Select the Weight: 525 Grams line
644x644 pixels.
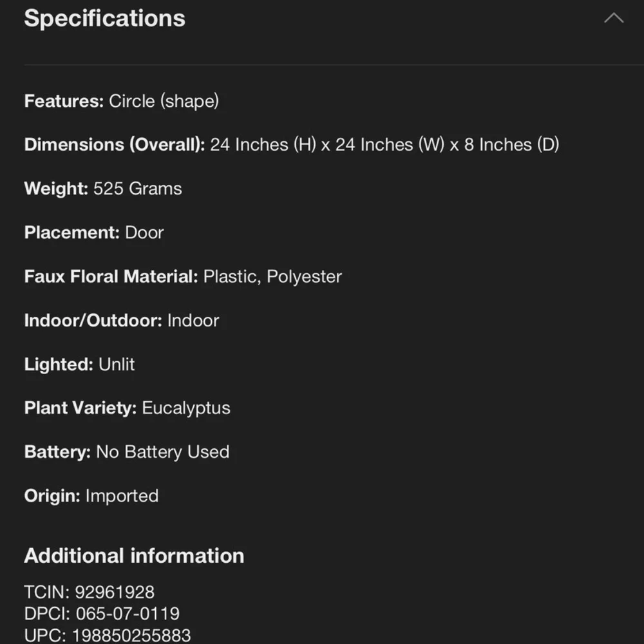[x=103, y=189]
